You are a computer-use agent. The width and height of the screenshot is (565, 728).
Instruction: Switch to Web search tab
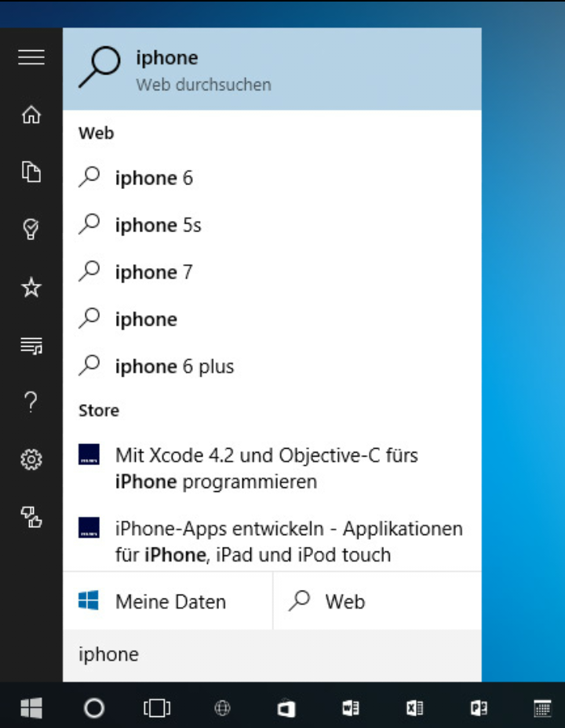tap(377, 601)
